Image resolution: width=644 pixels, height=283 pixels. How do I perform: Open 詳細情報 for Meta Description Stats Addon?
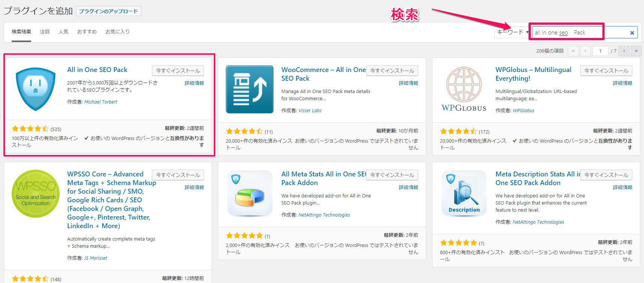point(623,187)
